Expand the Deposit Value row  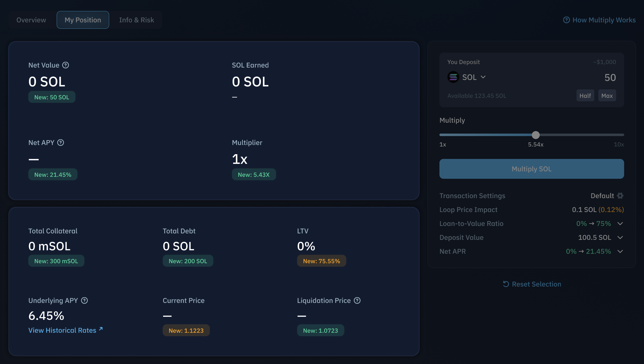(x=620, y=238)
